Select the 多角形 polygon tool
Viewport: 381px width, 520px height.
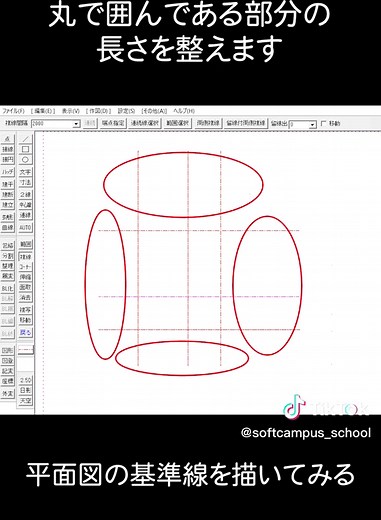(x=8, y=217)
